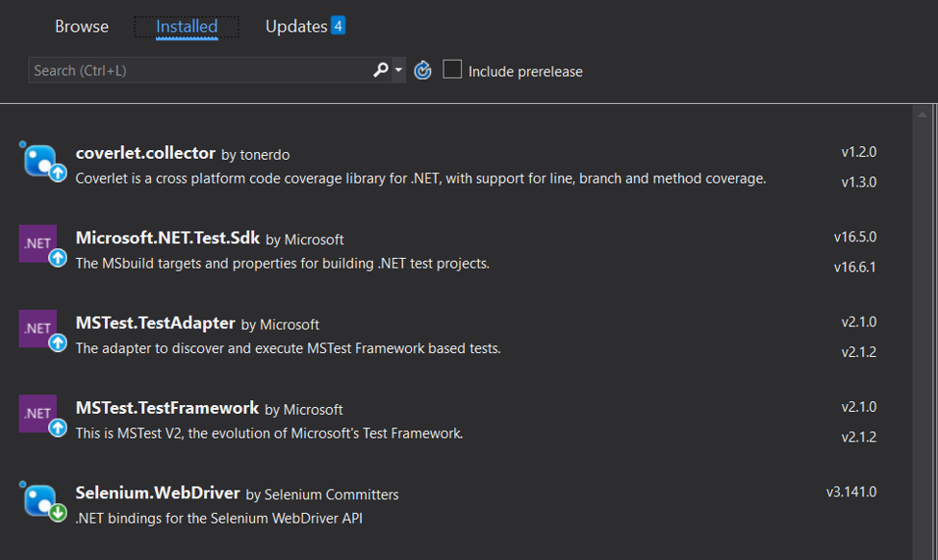Click available version v16.6.1 of Test.Sdk
The width and height of the screenshot is (938, 560).
[855, 267]
